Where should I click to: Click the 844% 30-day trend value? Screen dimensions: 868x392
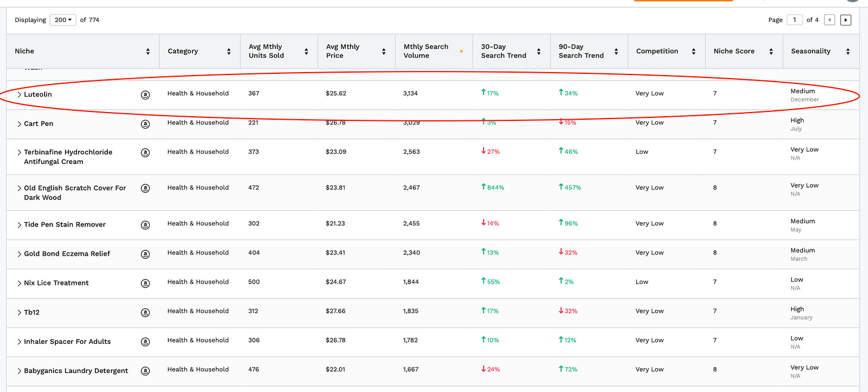pyautogui.click(x=492, y=187)
